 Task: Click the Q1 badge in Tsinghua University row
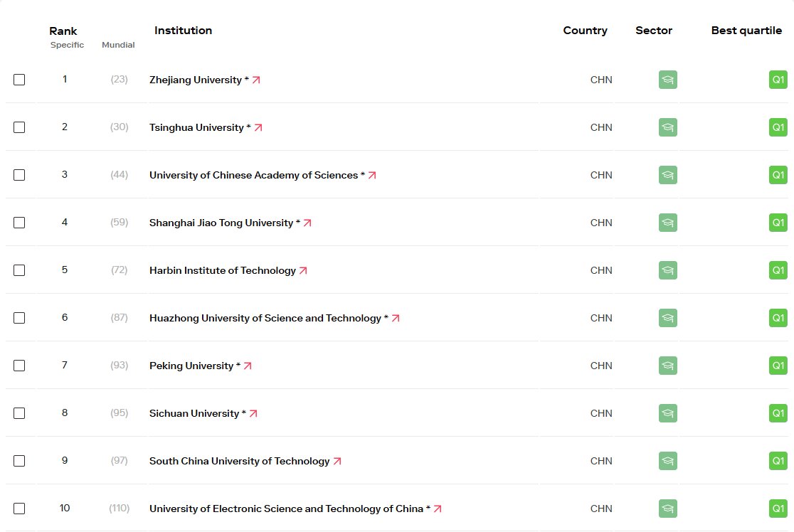coord(778,127)
